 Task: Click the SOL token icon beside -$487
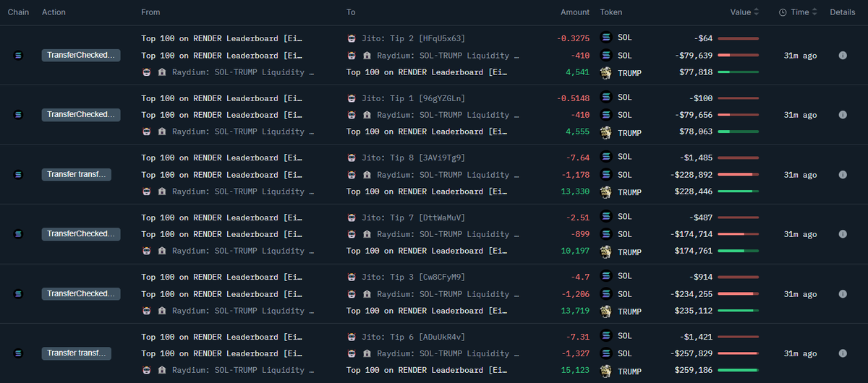tap(606, 217)
